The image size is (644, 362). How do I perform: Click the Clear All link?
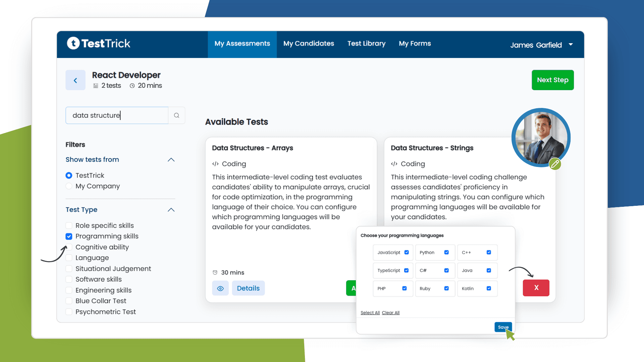[390, 312]
